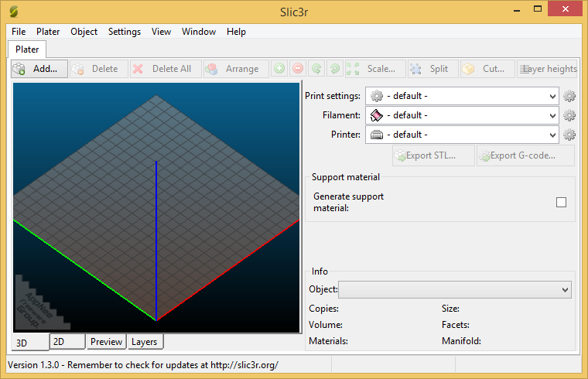
Task: Click the Scale... toolbar button
Action: pyautogui.click(x=375, y=69)
